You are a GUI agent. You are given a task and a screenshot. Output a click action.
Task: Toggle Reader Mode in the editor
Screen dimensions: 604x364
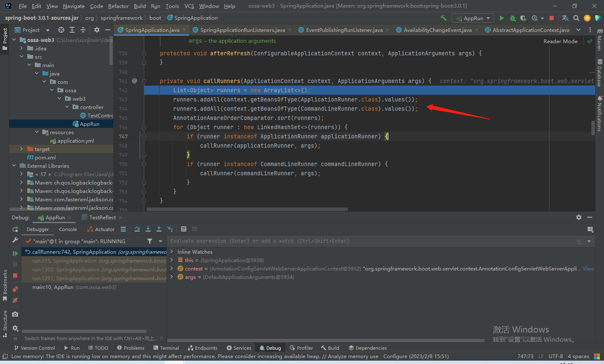pos(560,41)
